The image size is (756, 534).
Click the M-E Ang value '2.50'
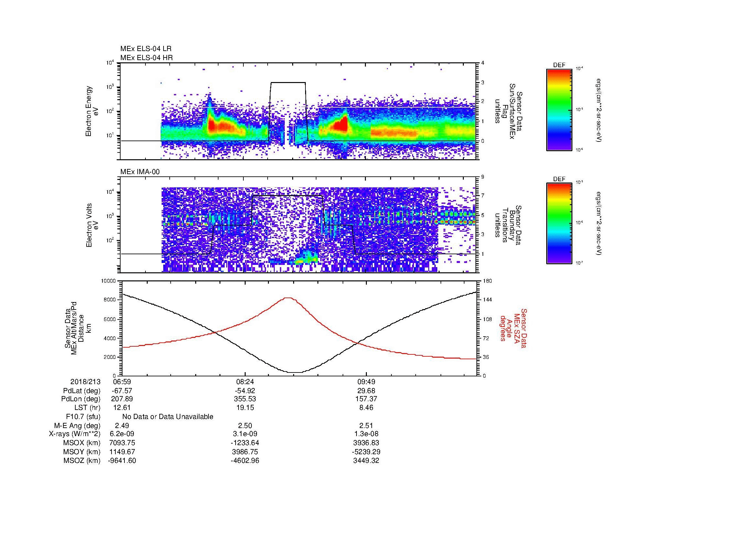[x=245, y=425]
